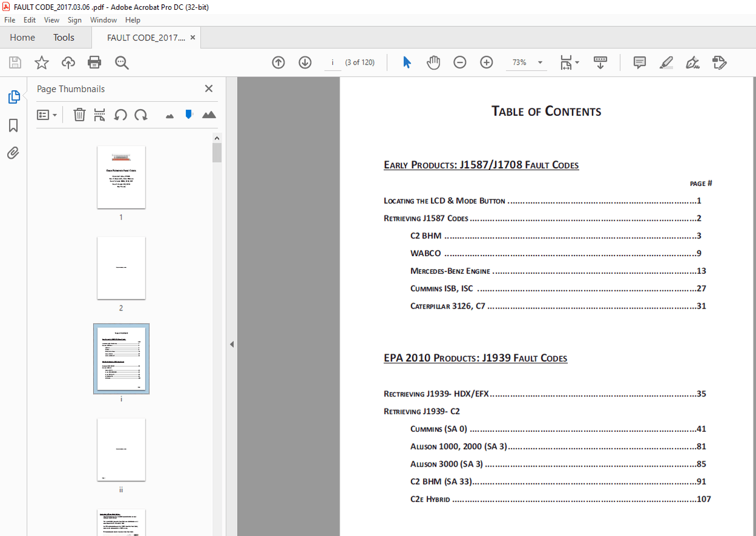Adjust the thumbnail size slider handle
756x536 pixels.
point(189,114)
